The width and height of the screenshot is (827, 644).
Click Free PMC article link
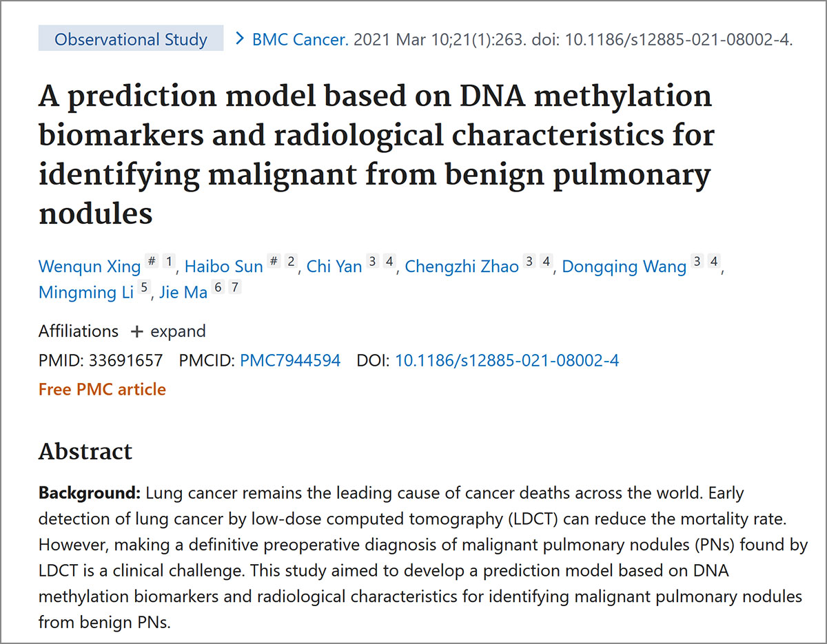pyautogui.click(x=102, y=389)
